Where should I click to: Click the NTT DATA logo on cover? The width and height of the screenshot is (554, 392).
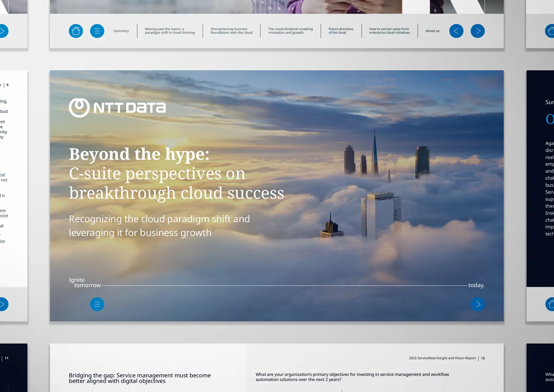point(117,108)
